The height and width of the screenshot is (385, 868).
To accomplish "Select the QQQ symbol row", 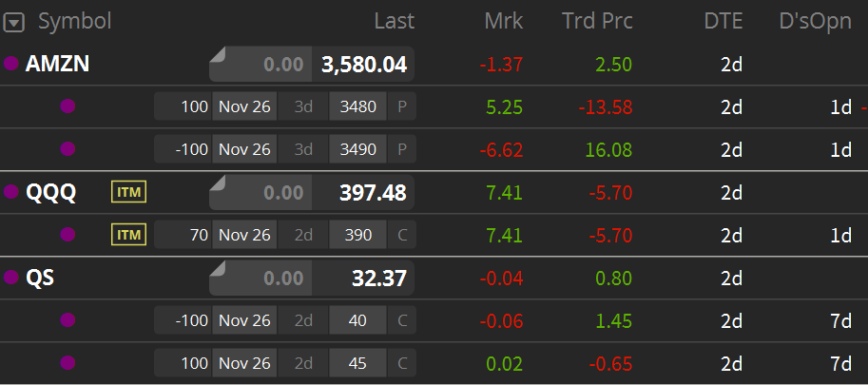I will (434, 192).
